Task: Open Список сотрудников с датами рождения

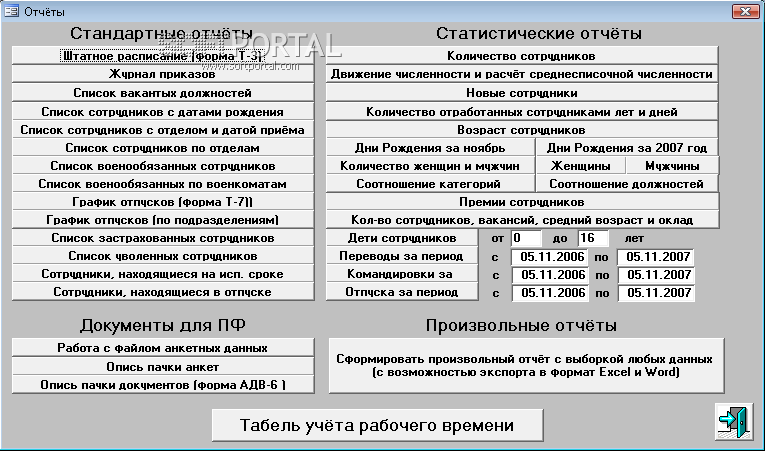Action: pyautogui.click(x=163, y=112)
